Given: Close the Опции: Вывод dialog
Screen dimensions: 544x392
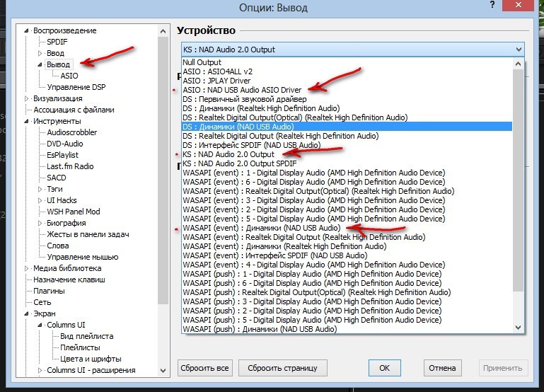Looking at the screenshot, I should (x=519, y=5).
